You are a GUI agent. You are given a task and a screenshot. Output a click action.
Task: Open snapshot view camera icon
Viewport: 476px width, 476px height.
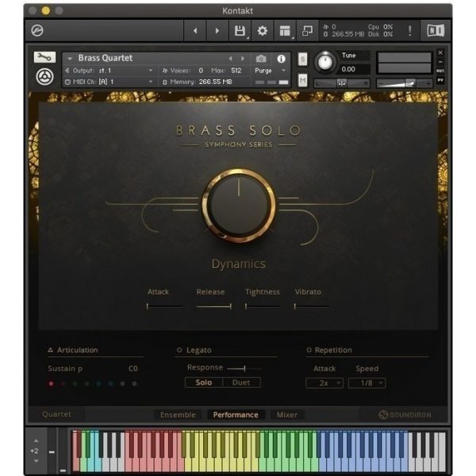(x=261, y=58)
